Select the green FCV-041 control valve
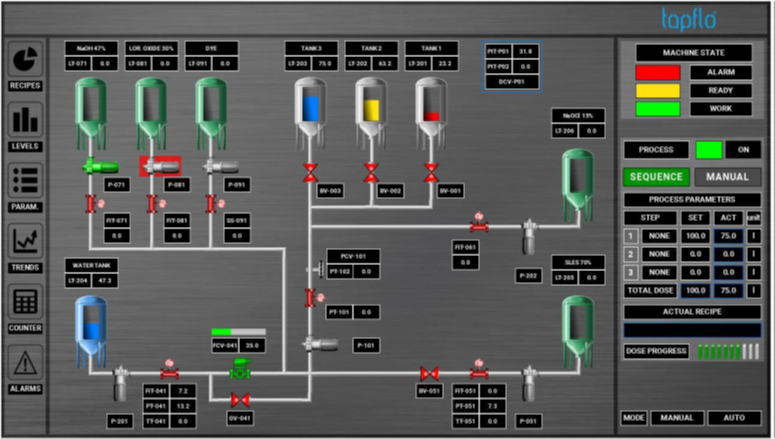 click(239, 372)
